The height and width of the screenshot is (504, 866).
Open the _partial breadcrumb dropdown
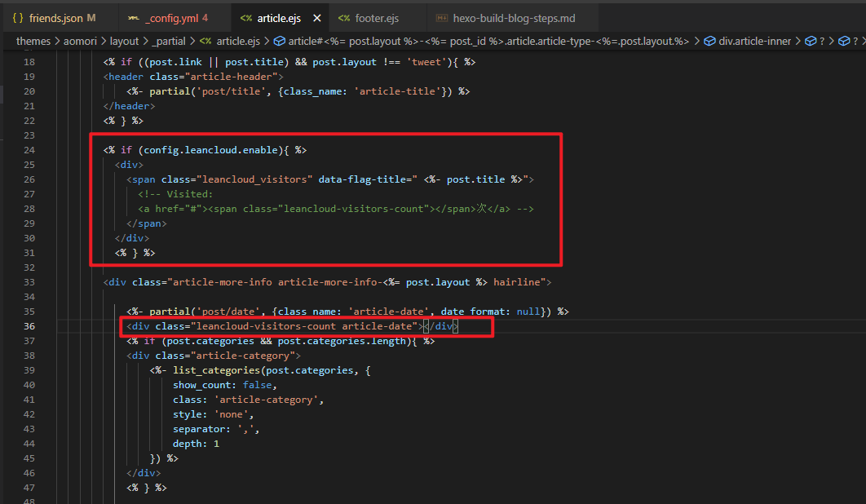166,41
